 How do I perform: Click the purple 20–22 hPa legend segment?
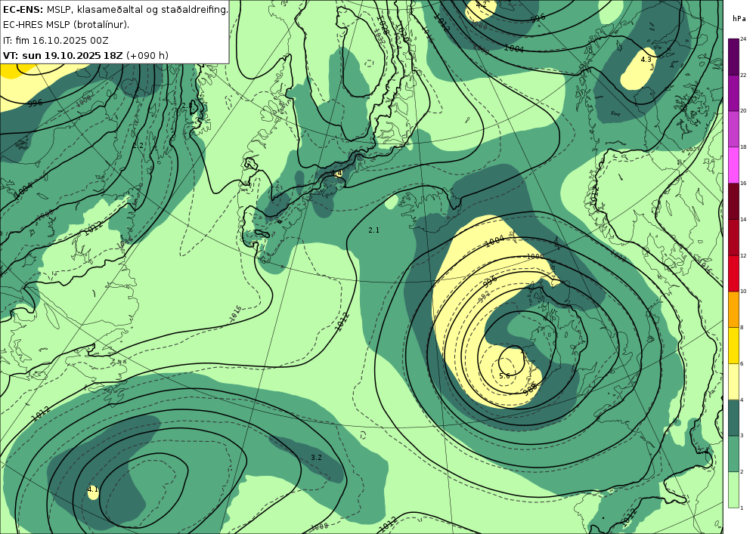[733, 93]
